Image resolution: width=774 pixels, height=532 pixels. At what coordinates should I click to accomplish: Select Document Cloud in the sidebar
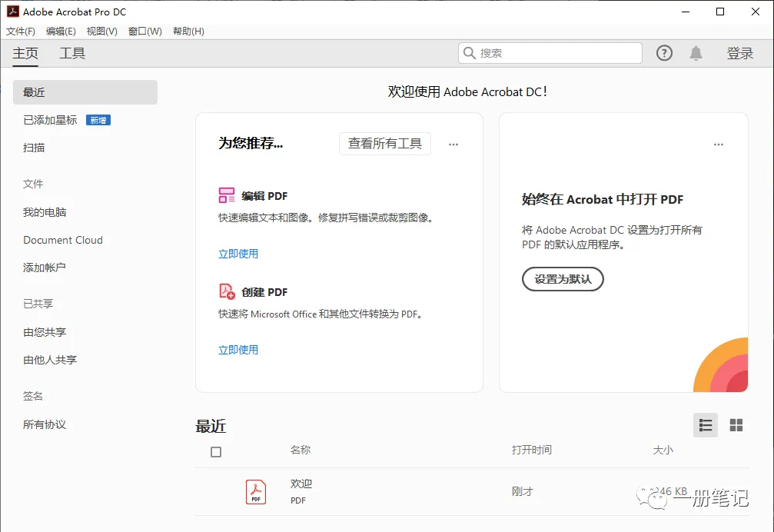(63, 240)
